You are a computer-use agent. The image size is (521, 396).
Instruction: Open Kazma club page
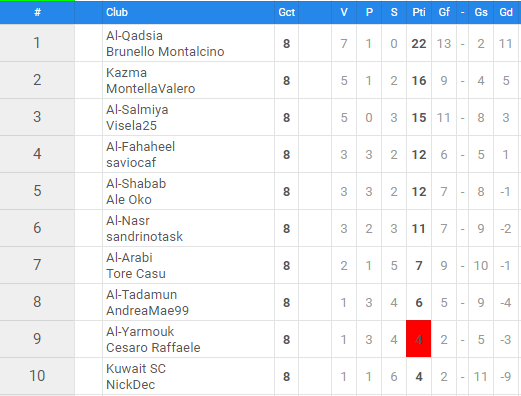(x=126, y=73)
